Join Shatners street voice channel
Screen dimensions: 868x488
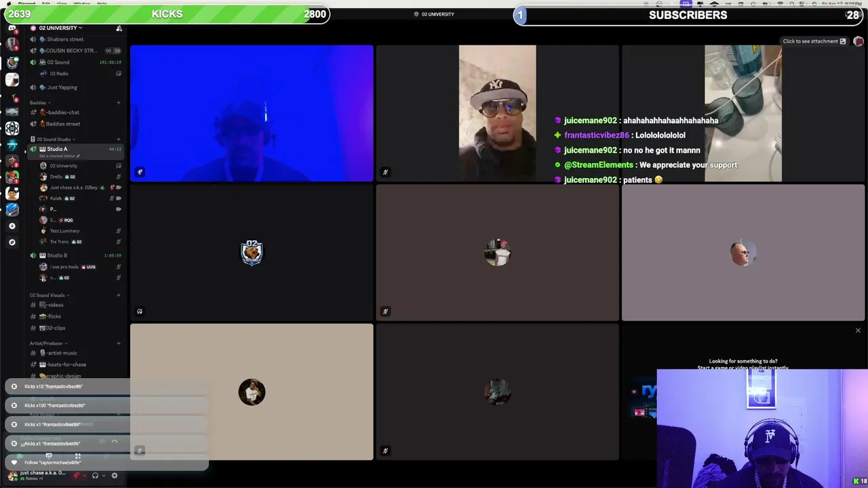click(75, 39)
